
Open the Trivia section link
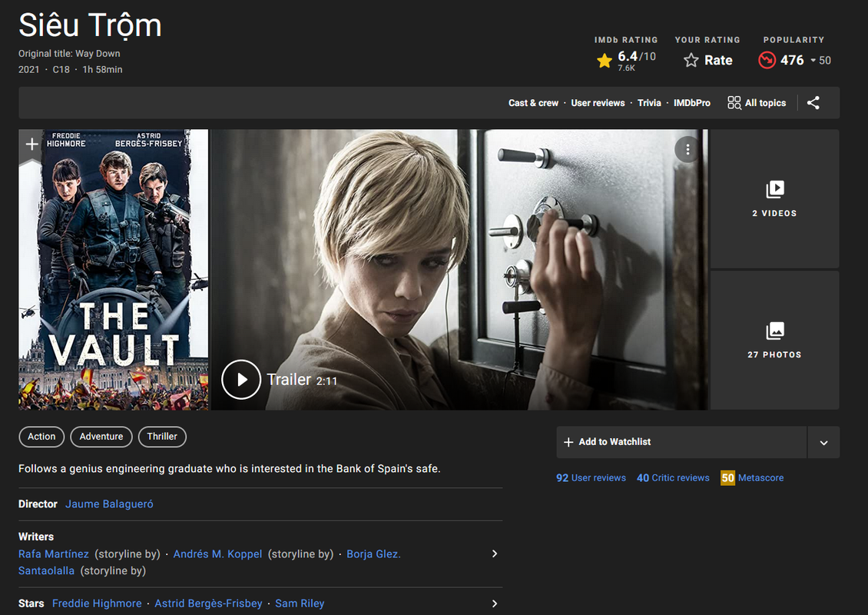click(649, 102)
